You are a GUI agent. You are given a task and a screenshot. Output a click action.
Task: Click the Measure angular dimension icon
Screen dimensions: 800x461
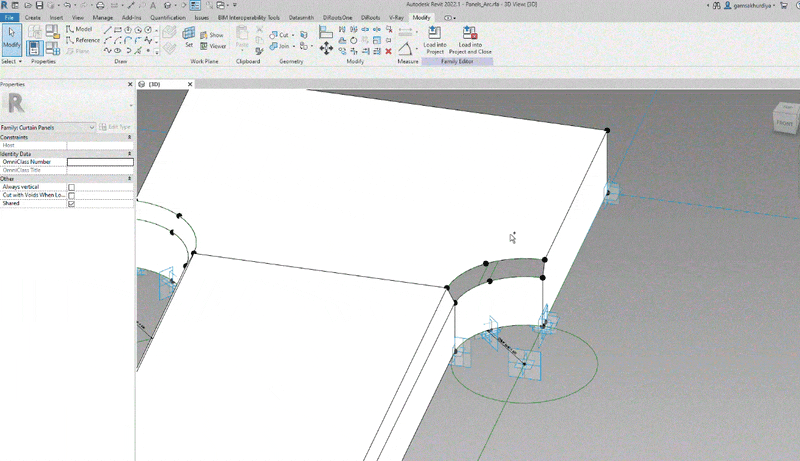click(405, 49)
